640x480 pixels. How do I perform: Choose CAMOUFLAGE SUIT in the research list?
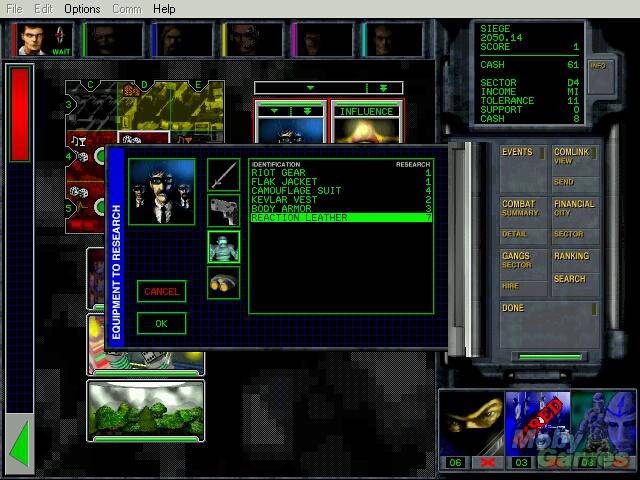(x=341, y=191)
